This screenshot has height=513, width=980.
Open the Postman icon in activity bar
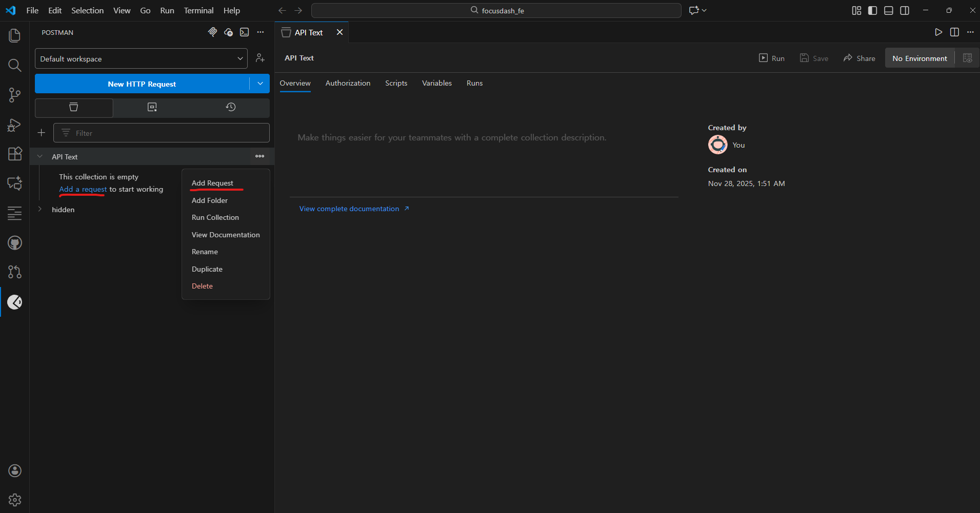15,302
